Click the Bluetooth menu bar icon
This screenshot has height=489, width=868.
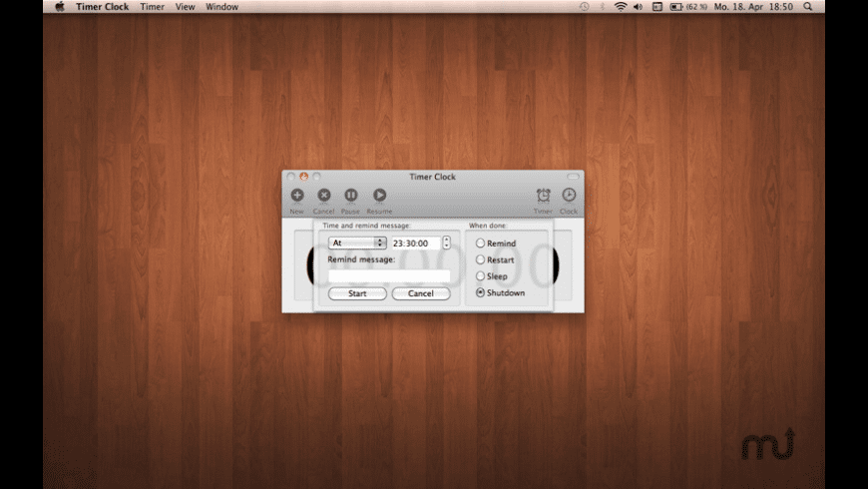pos(603,7)
